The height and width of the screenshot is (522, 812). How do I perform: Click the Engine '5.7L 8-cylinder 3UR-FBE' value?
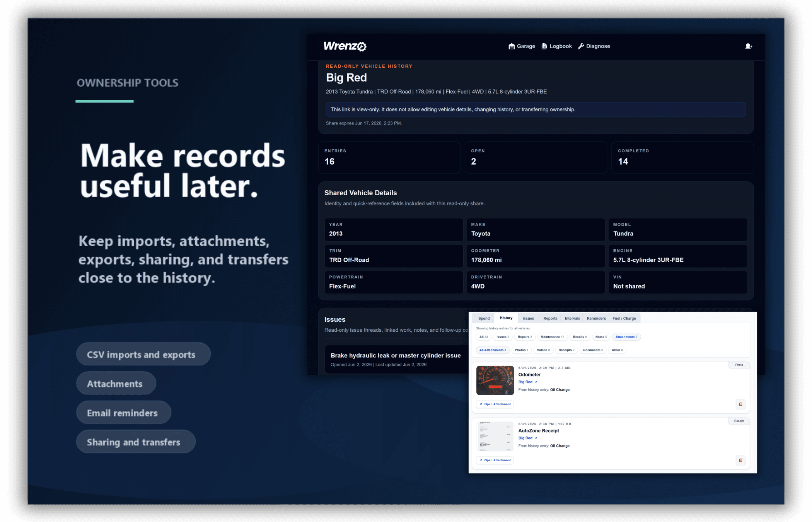coord(648,260)
